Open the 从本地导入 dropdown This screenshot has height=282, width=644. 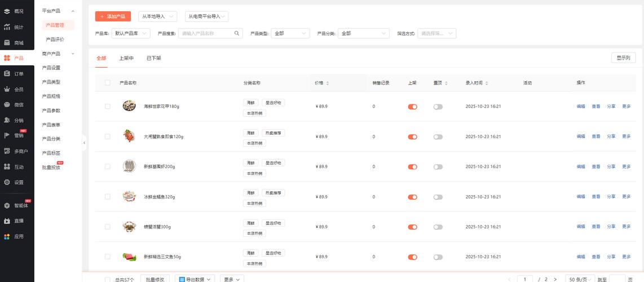coord(158,16)
